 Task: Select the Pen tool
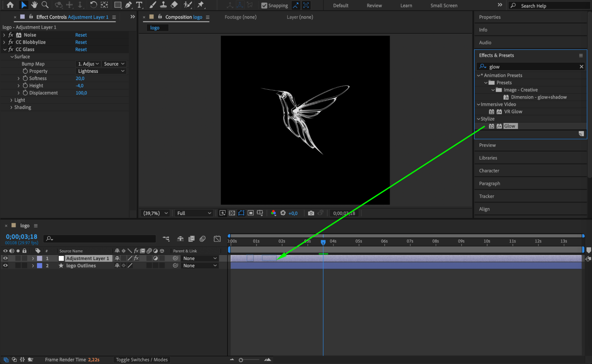pos(128,5)
